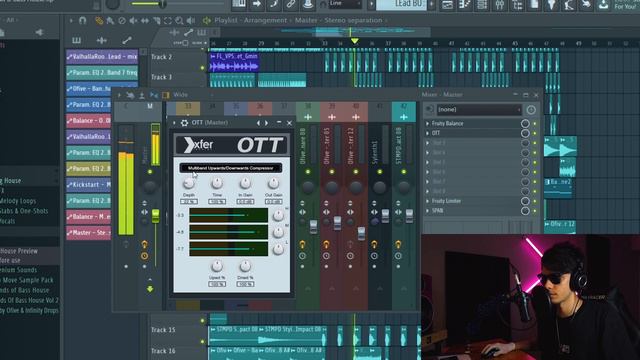This screenshot has height=360, width=640.
Task: Open OTT plugin window menu arrow
Action: (175, 123)
